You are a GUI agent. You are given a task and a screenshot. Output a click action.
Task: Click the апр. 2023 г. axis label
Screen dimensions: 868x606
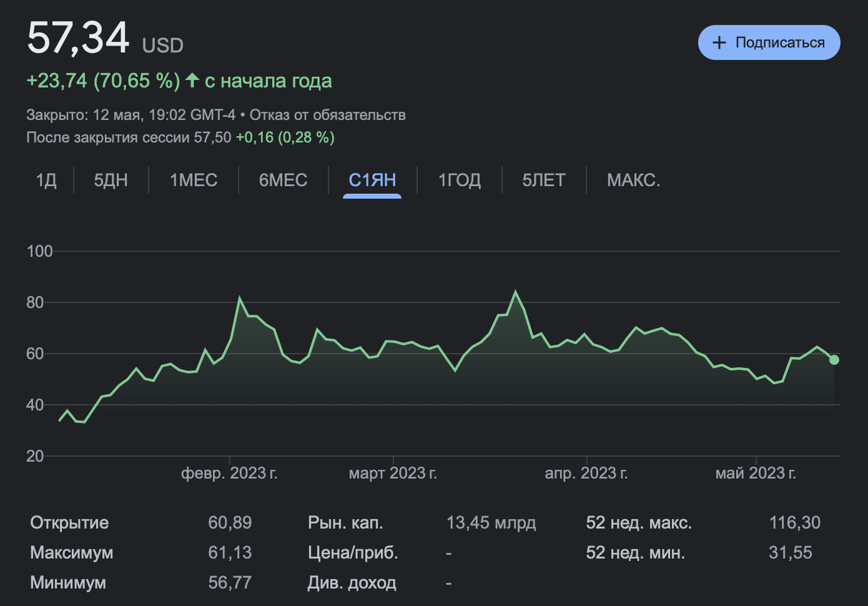(586, 473)
